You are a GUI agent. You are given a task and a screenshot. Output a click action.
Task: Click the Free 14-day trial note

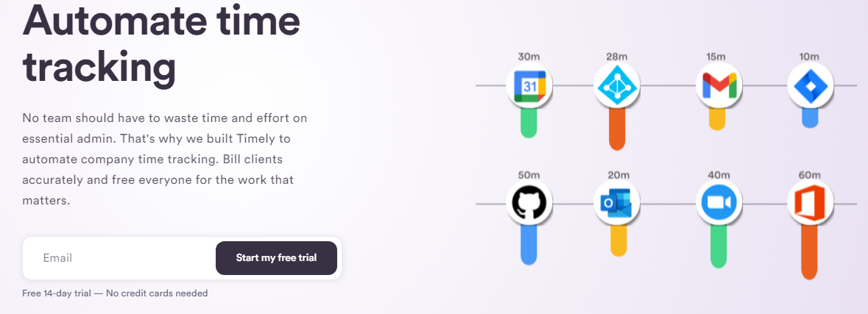pos(115,293)
